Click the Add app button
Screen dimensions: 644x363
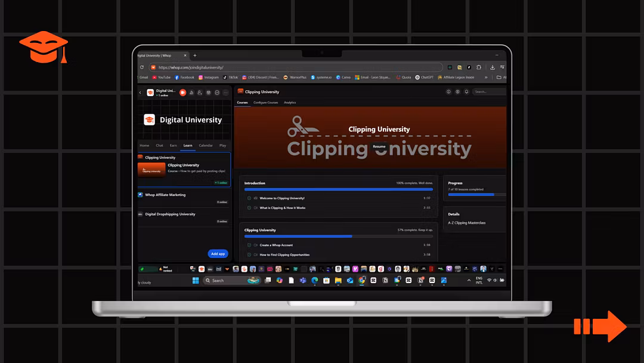pyautogui.click(x=218, y=254)
